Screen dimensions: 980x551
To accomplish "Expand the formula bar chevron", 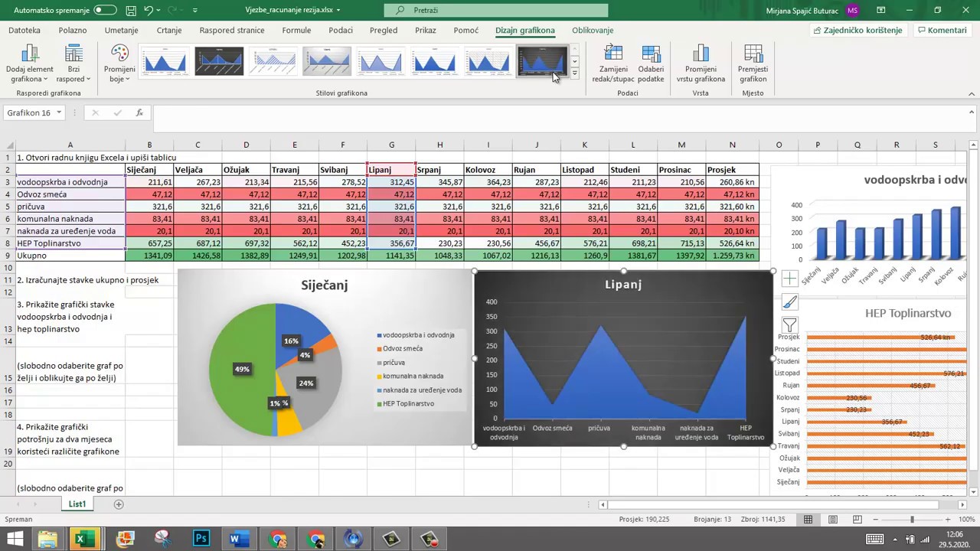I will pyautogui.click(x=972, y=112).
